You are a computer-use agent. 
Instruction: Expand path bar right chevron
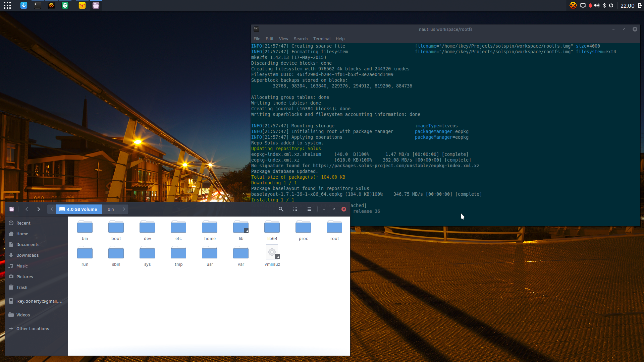tap(124, 209)
